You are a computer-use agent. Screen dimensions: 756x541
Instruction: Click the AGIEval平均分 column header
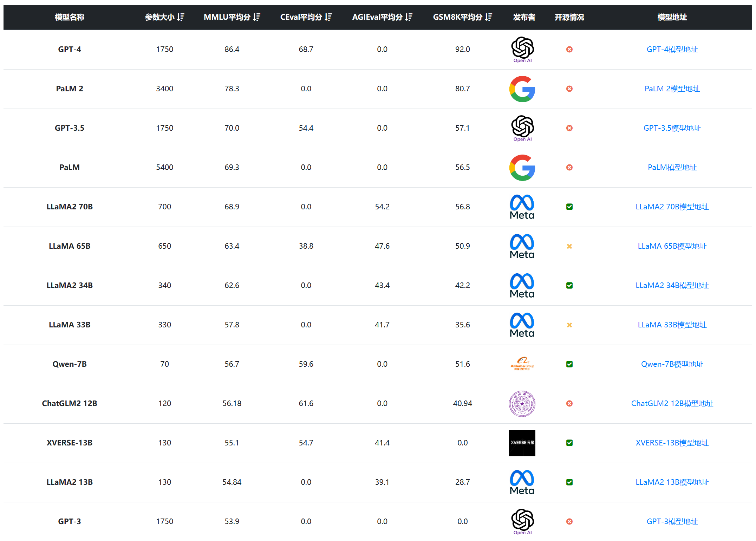(x=377, y=17)
